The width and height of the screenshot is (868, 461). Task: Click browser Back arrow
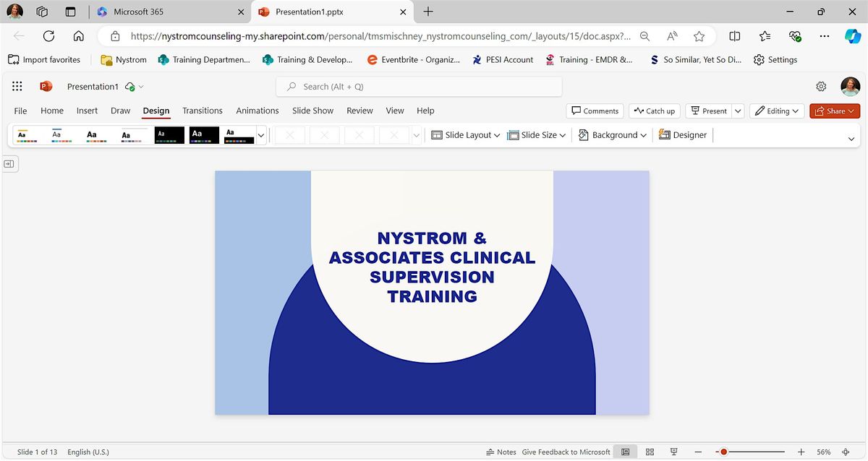click(19, 35)
